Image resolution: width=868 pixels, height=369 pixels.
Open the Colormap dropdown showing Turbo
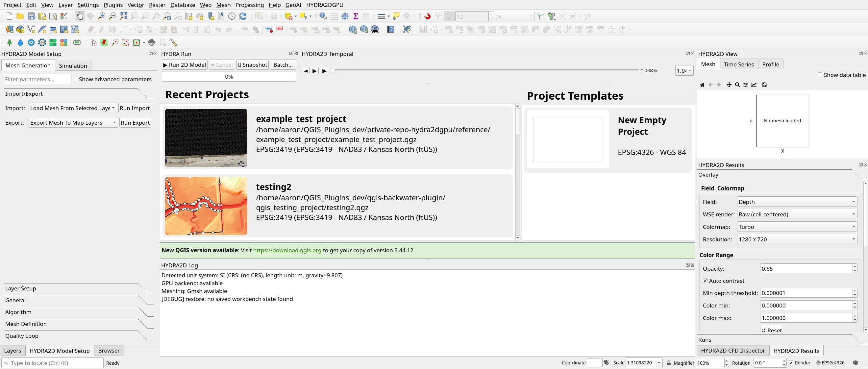tap(797, 227)
